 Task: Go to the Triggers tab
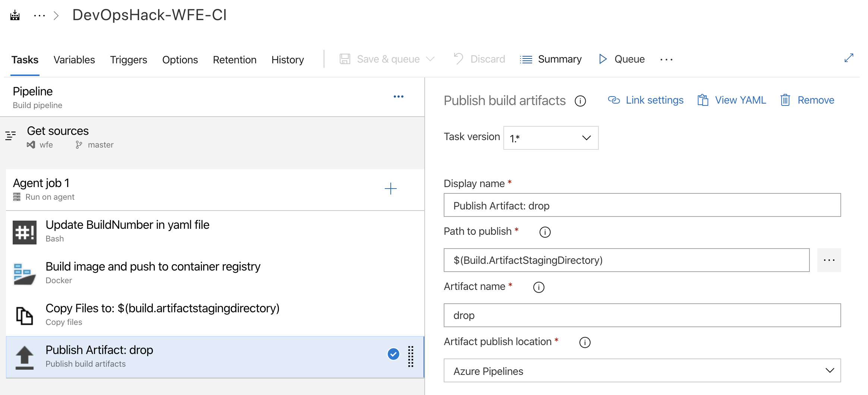[x=129, y=60]
